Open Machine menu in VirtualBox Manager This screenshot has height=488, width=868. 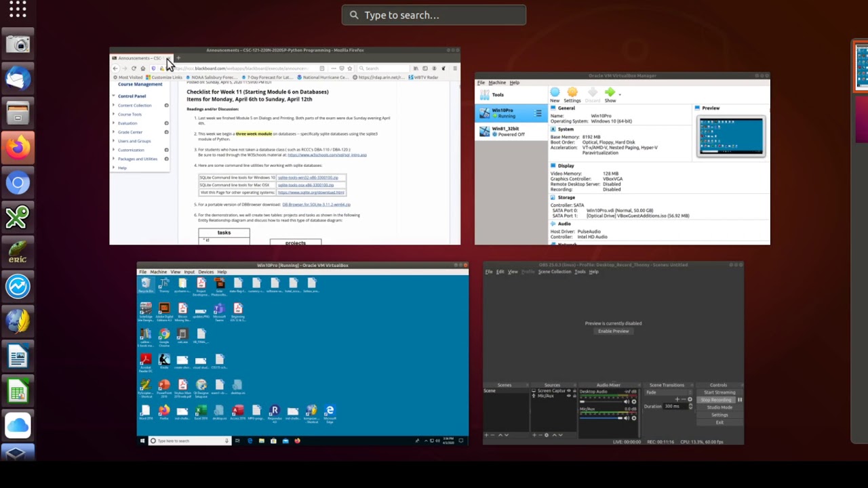(x=497, y=83)
